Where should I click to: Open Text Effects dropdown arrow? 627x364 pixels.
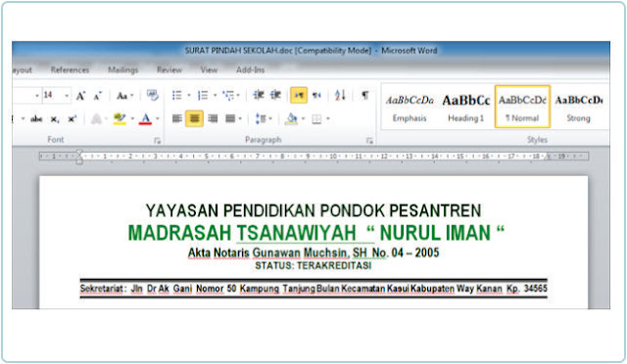(x=106, y=118)
